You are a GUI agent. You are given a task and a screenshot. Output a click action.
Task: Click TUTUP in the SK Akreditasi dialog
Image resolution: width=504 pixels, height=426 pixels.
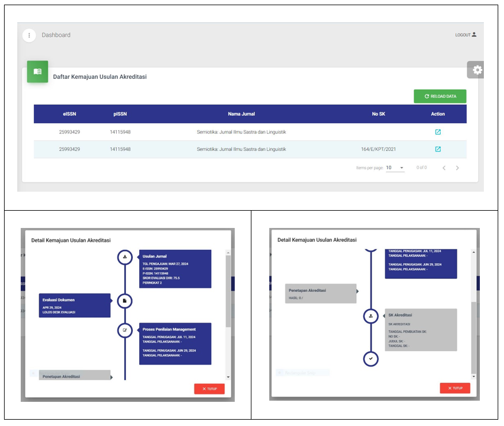(455, 388)
